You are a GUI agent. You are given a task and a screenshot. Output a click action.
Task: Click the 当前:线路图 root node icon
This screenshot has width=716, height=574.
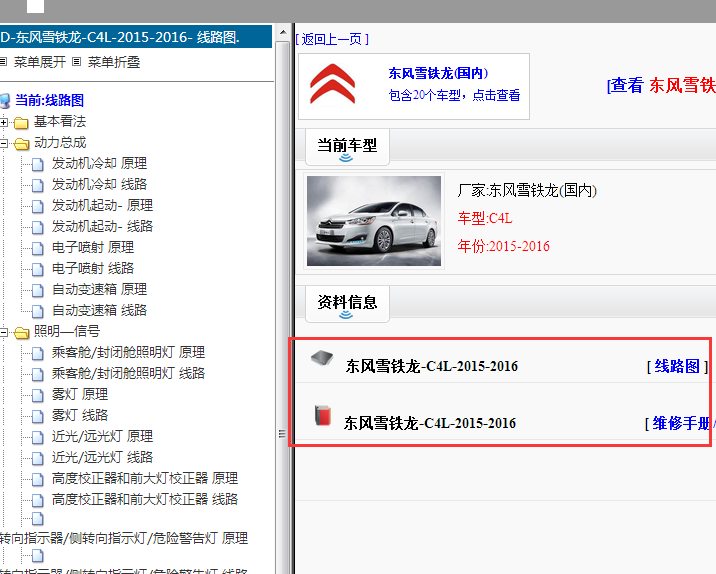(5, 100)
